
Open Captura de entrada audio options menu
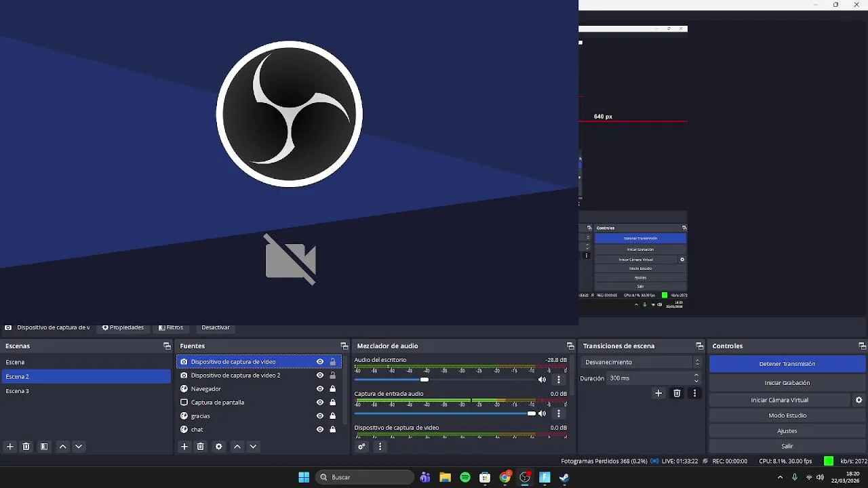559,413
